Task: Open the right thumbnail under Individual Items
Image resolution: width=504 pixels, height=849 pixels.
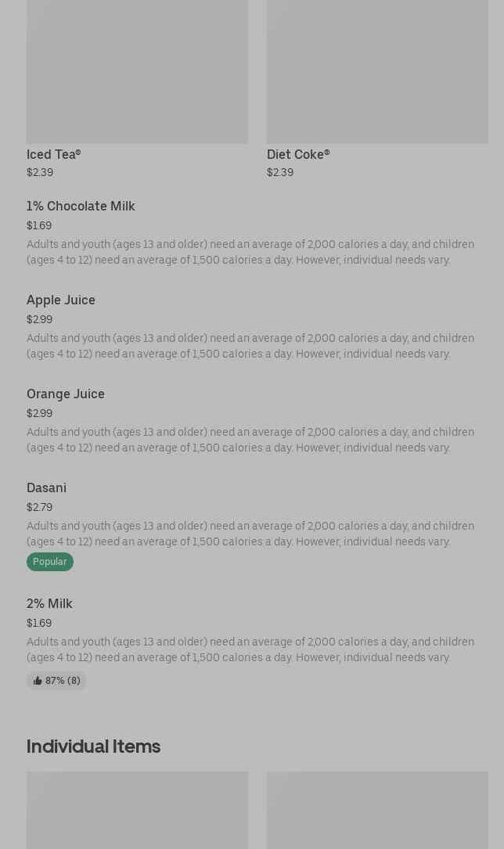Action: pyautogui.click(x=377, y=810)
